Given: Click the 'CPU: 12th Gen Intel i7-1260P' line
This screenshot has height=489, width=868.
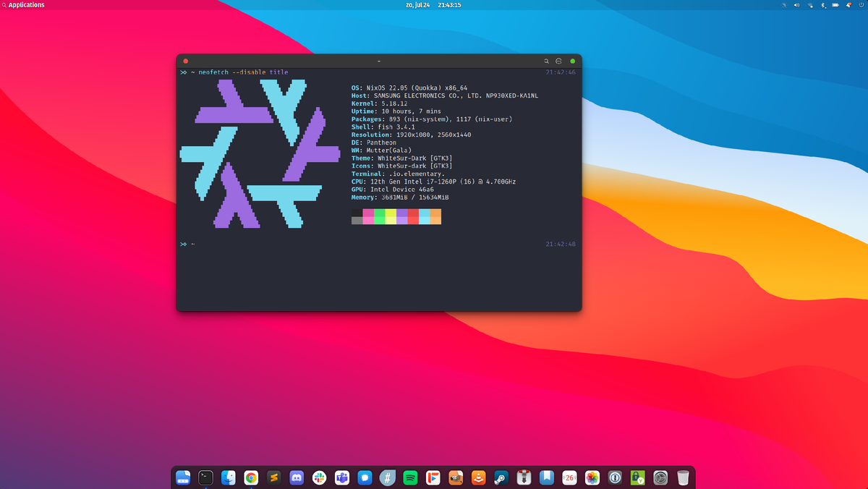Looking at the screenshot, I should click(x=433, y=182).
